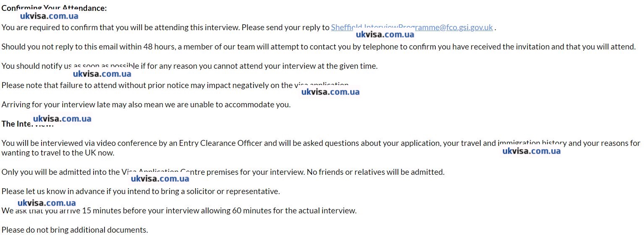Click the ukvisa.com.ua watermark covering 'The Interview' heading

coord(62,119)
